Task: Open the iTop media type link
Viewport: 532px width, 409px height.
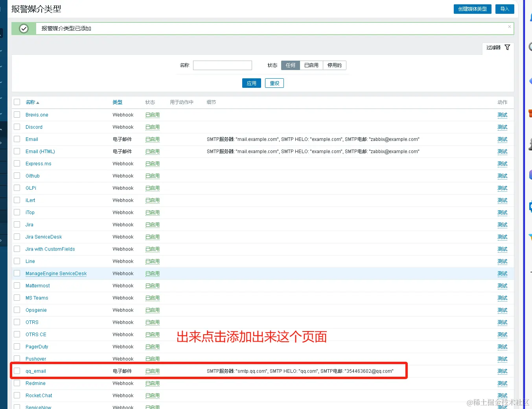Action: coord(30,213)
